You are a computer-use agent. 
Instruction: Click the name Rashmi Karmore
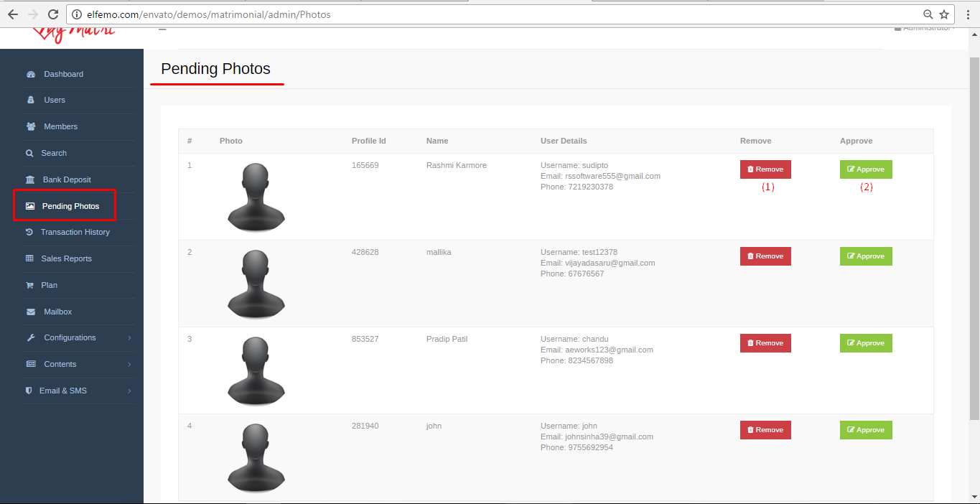(457, 165)
